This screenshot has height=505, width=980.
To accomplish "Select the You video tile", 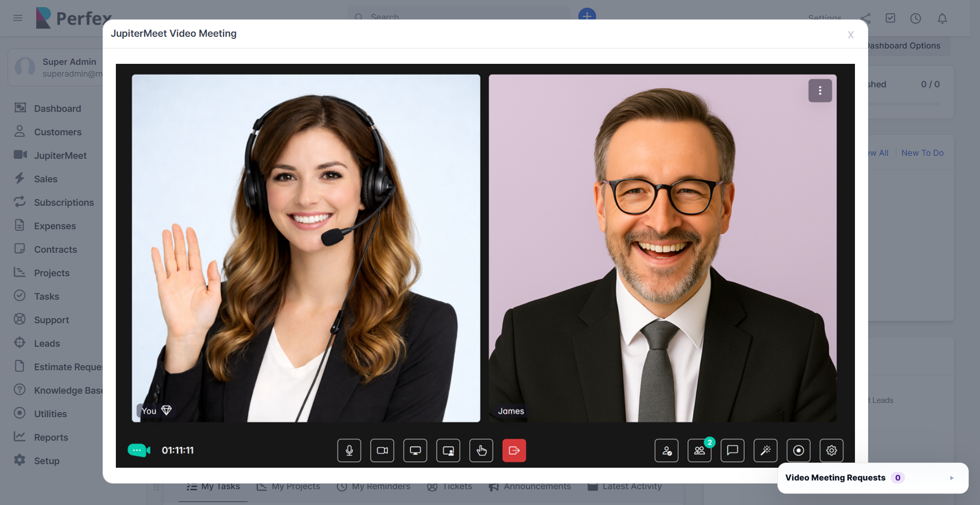I will pos(306,248).
